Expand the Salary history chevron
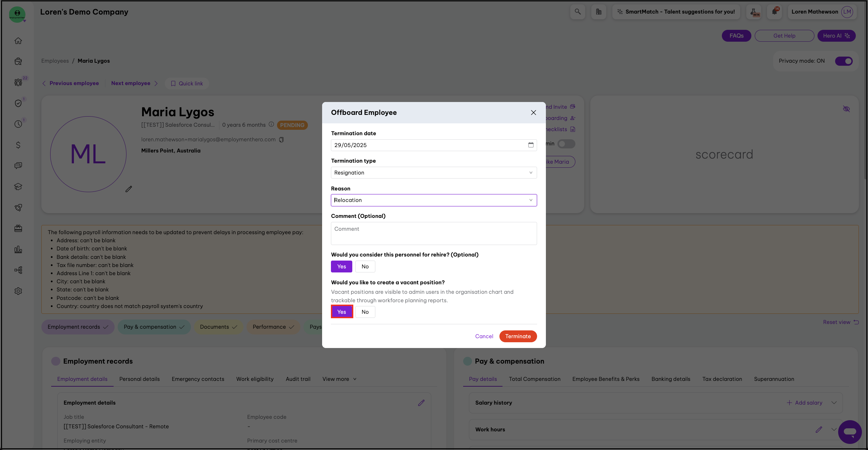The height and width of the screenshot is (450, 868). (x=834, y=403)
